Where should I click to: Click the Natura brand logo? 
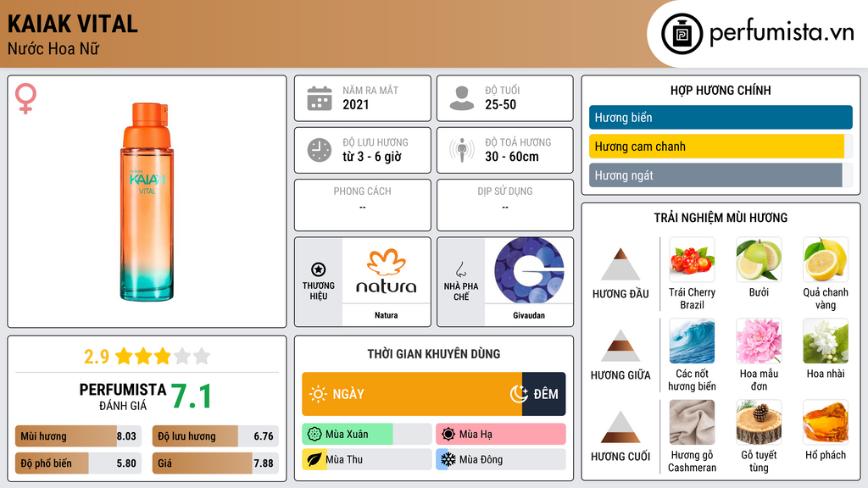386,270
